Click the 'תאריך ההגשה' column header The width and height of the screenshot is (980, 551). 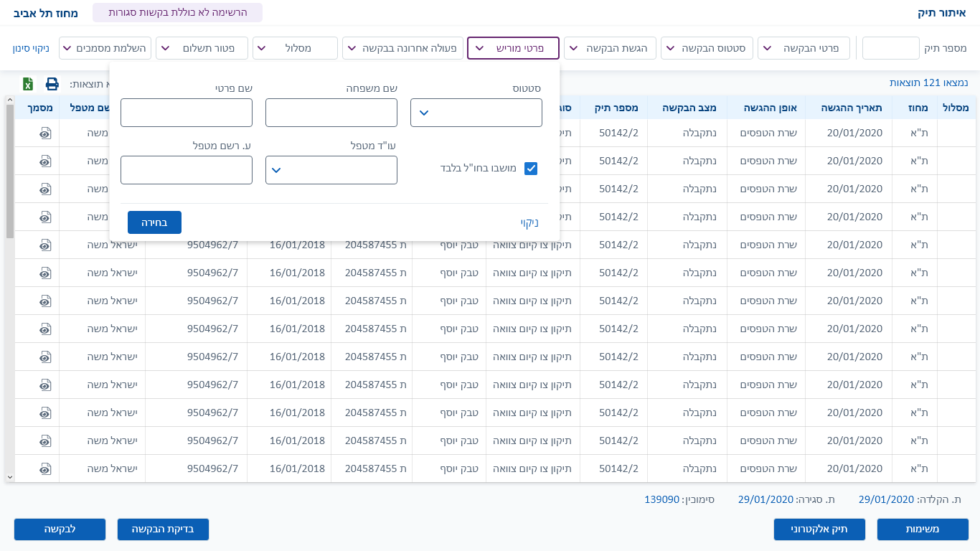847,108
